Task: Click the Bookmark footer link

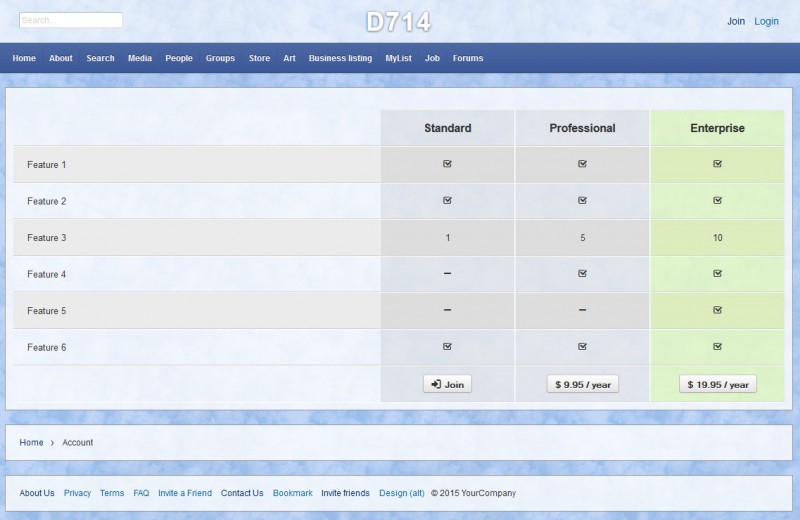Action: 292,493
